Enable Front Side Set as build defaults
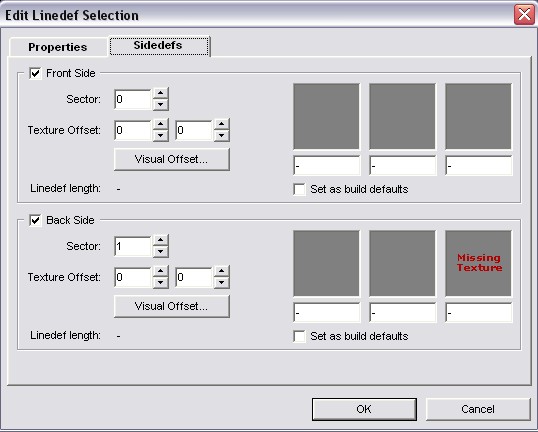The height and width of the screenshot is (432, 538). (299, 189)
